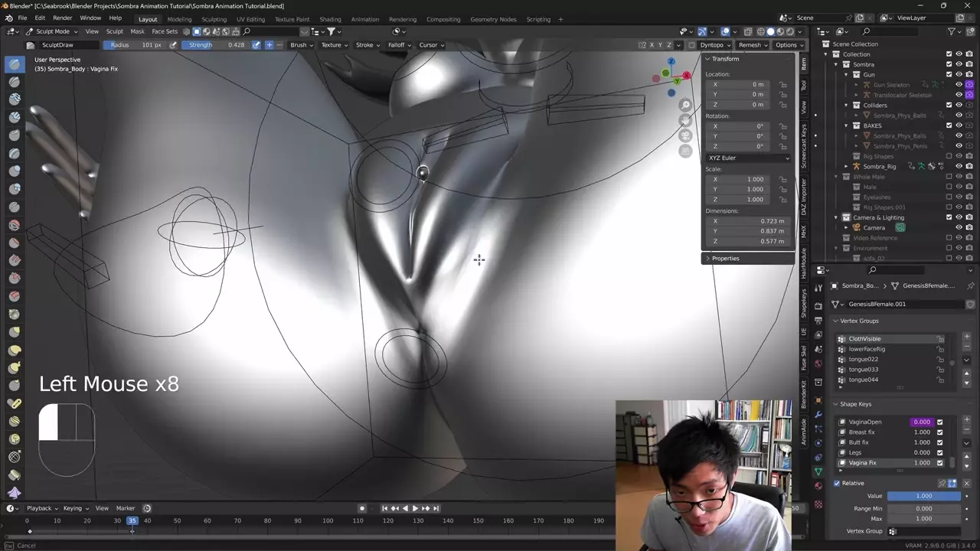Image resolution: width=980 pixels, height=551 pixels.
Task: Click the brush Radius field
Action: tap(136, 45)
